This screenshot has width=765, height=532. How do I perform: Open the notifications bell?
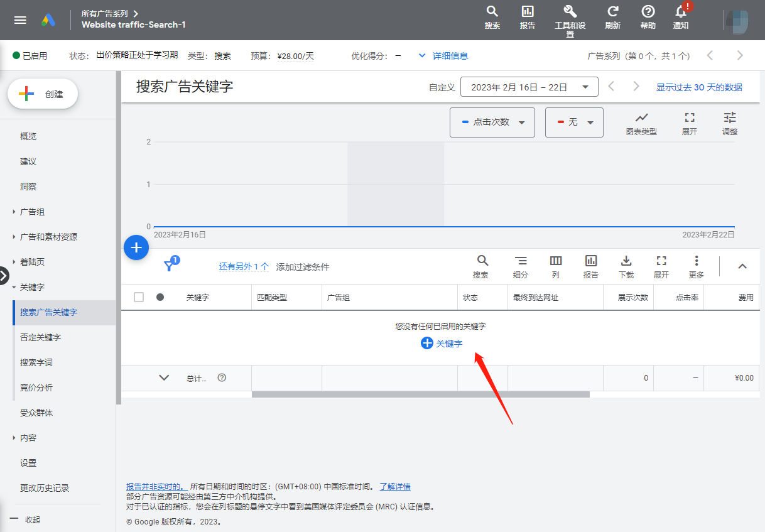(x=681, y=12)
